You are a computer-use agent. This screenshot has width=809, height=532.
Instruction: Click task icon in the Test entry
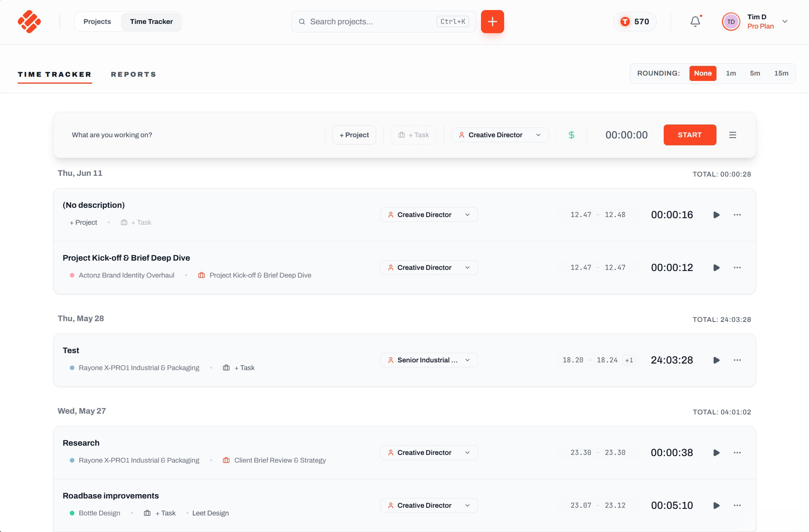click(226, 368)
